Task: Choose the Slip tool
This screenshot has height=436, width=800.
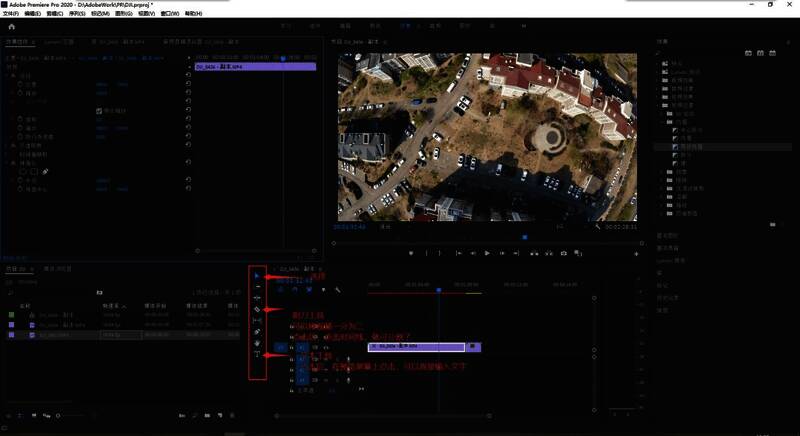Action: (258, 321)
